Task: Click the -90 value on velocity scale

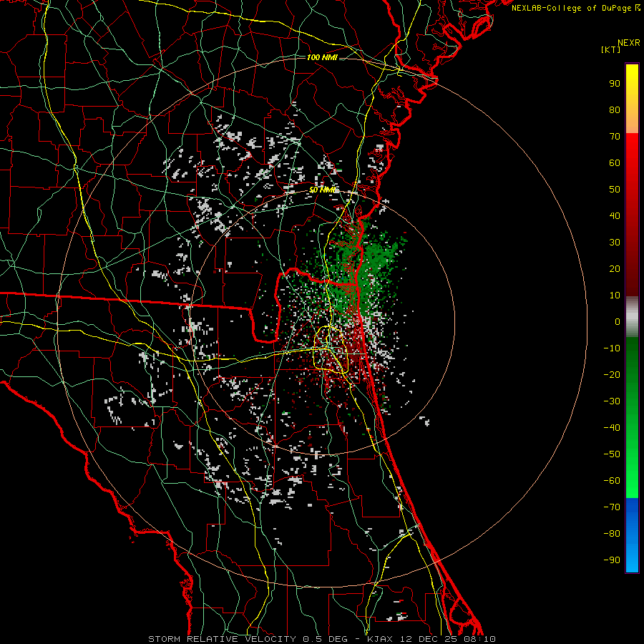Action: [x=612, y=560]
